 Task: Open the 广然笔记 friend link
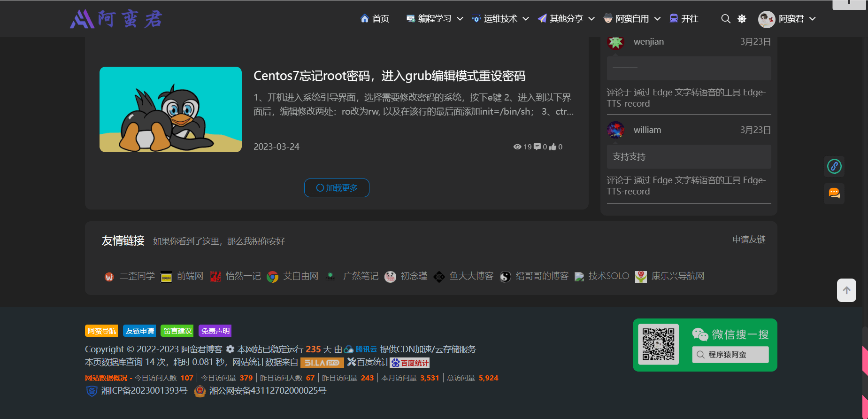pos(352,276)
